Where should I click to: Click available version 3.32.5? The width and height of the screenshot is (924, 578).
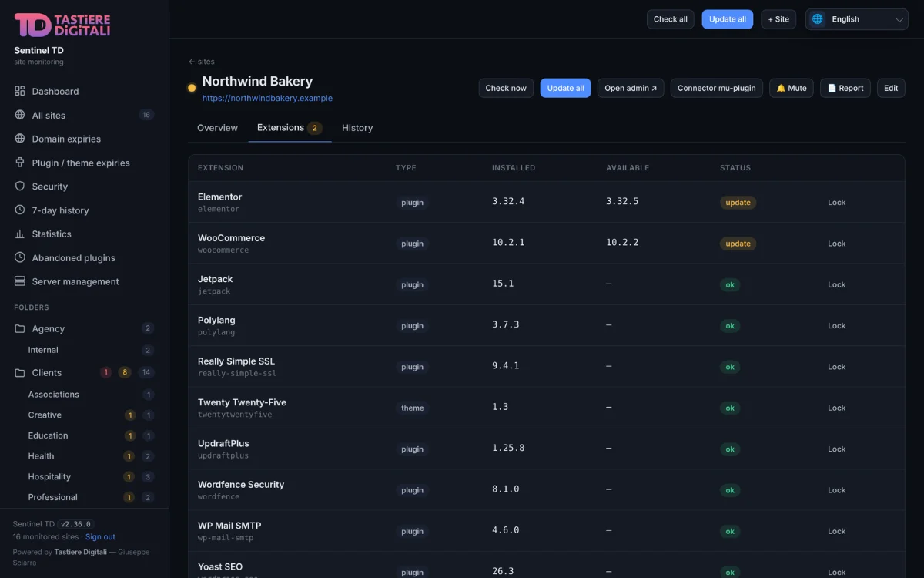622,201
